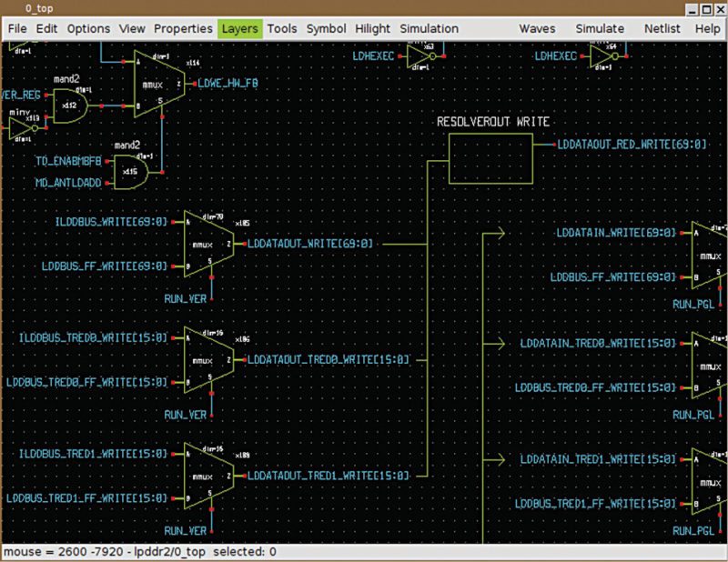Select the mmux x189 multiplexer symbol
Image resolution: width=728 pixels, height=562 pixels.
click(x=207, y=475)
